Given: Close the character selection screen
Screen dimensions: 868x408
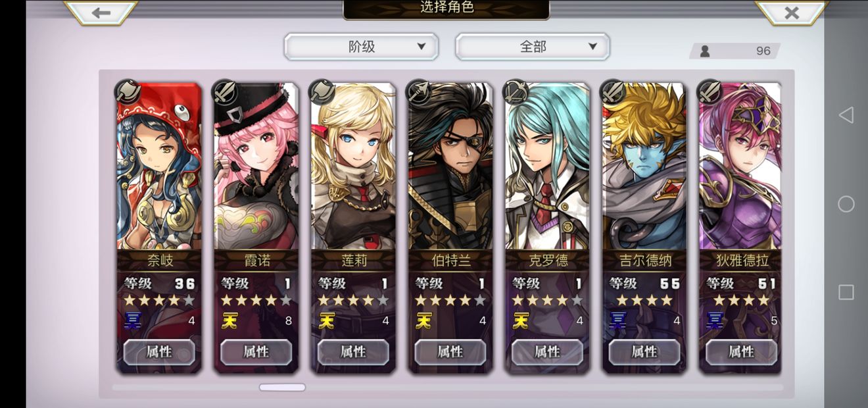Looking at the screenshot, I should click(x=792, y=13).
